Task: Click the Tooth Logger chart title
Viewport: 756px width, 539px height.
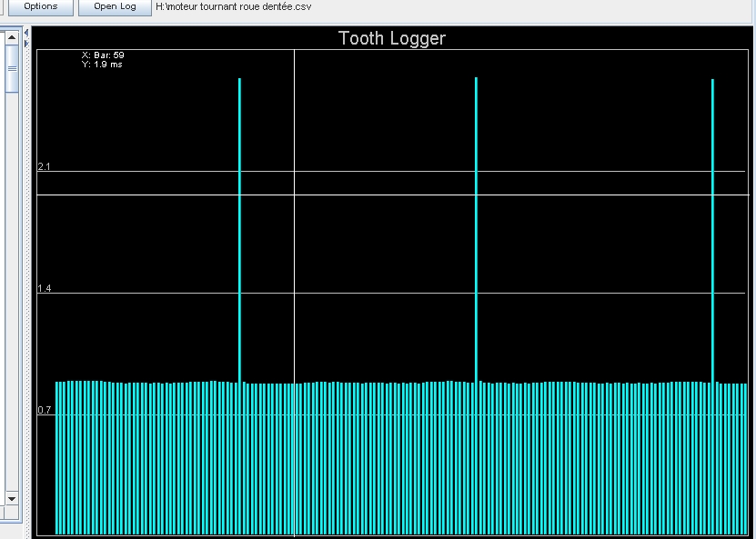Action: coord(392,38)
